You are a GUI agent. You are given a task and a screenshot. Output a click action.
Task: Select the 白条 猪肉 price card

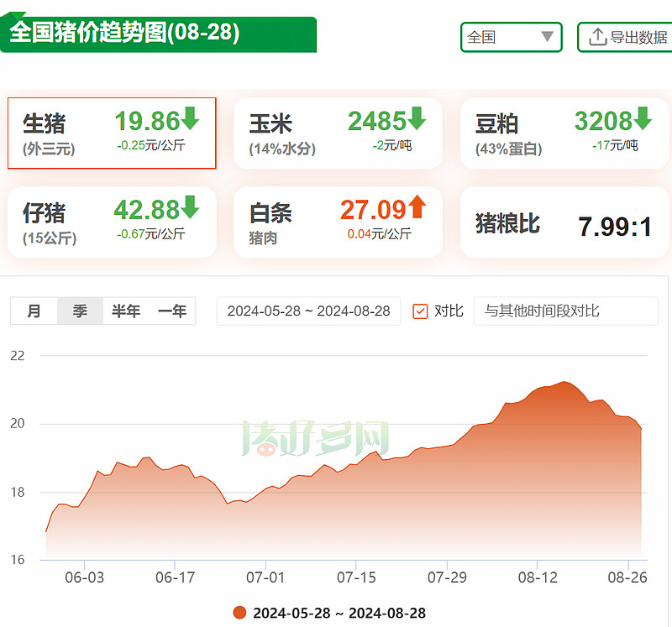click(x=338, y=222)
